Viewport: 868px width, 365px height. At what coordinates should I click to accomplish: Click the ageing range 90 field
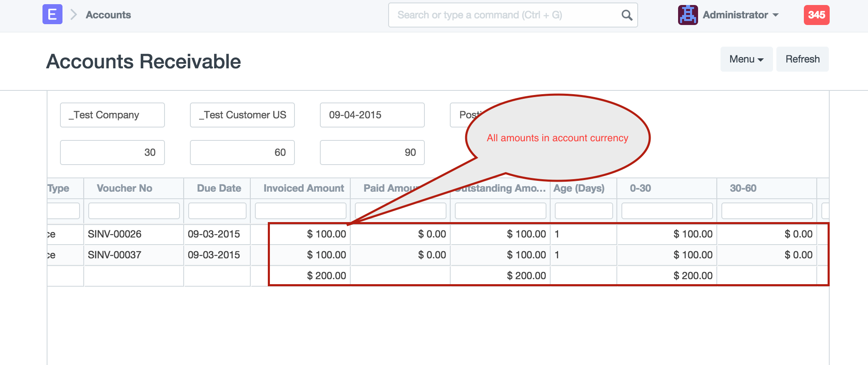pyautogui.click(x=372, y=152)
